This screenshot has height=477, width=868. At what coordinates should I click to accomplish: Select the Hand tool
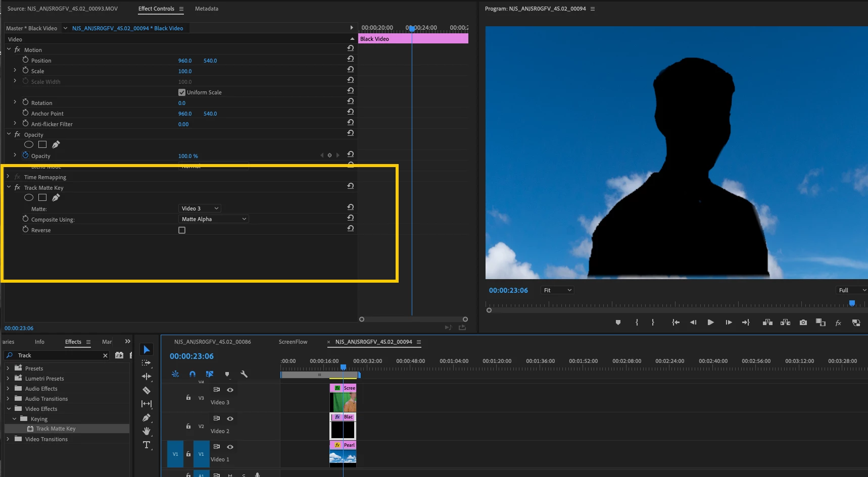pos(147,431)
